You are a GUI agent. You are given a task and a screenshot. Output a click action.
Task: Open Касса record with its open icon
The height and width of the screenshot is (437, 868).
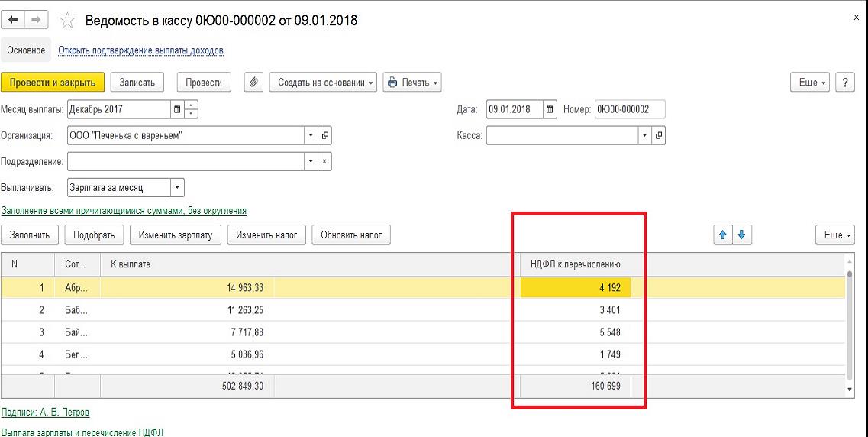click(x=658, y=135)
